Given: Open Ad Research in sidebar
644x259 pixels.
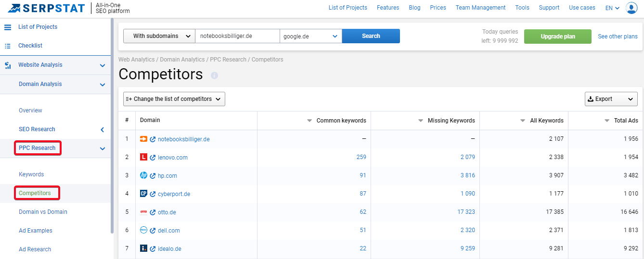Looking at the screenshot, I should 35,249.
